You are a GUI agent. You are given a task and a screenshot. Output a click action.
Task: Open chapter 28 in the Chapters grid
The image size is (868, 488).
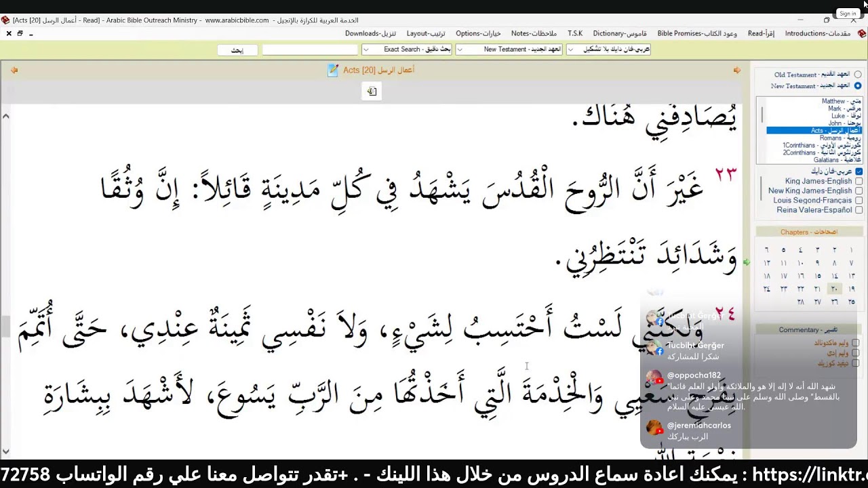(x=801, y=302)
